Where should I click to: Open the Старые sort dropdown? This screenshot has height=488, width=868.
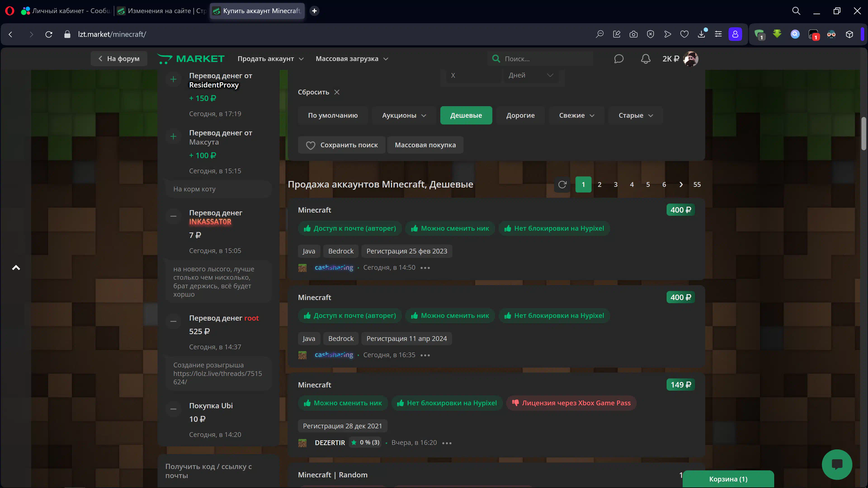click(x=635, y=115)
